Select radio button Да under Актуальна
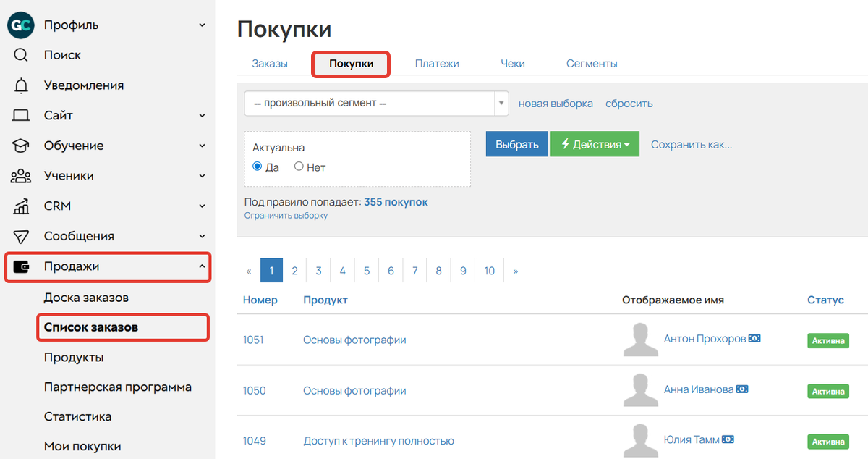This screenshot has width=868, height=459. click(256, 166)
